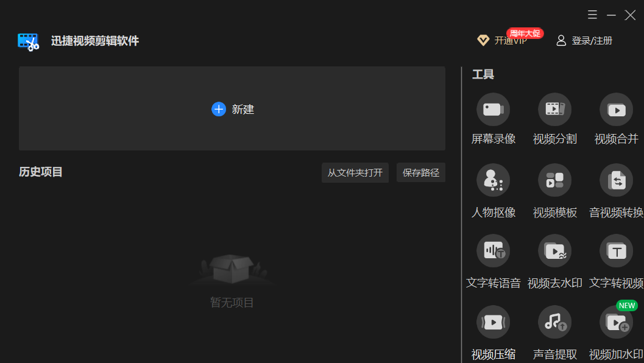The image size is (644, 363).
Task: Create a new project with 新建
Action: (x=232, y=108)
